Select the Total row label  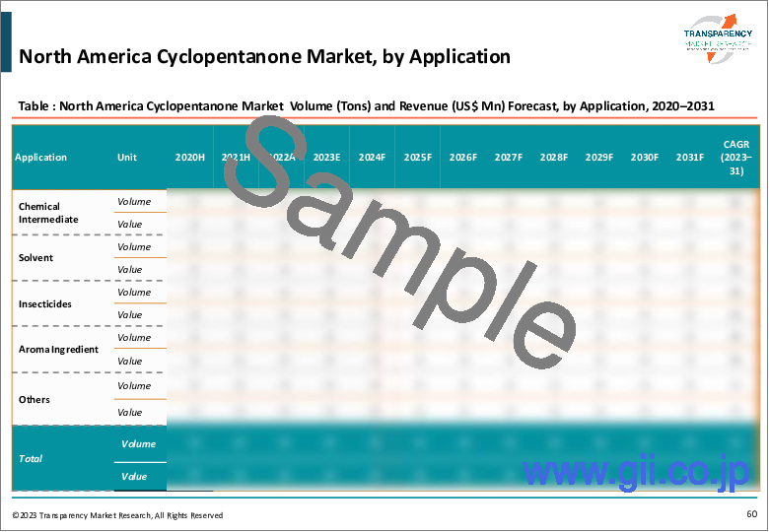[x=31, y=458]
